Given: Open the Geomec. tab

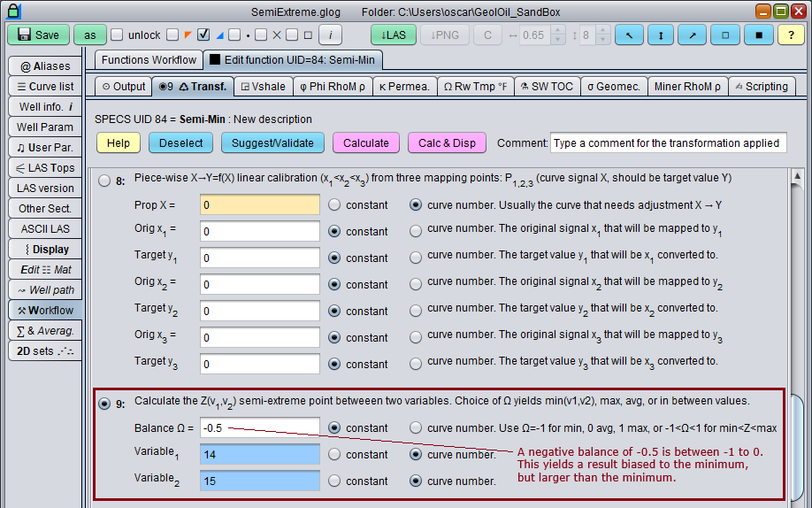Looking at the screenshot, I should [614, 87].
